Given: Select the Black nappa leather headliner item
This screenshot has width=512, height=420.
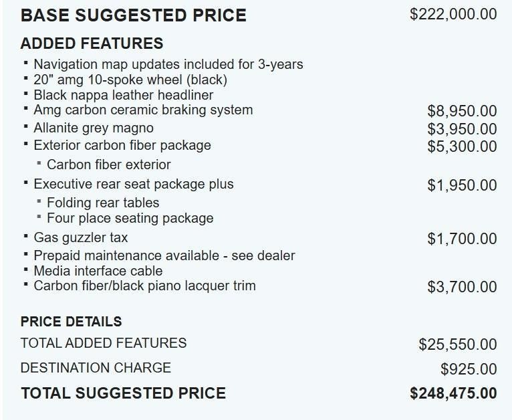Looking at the screenshot, I should pyautogui.click(x=123, y=95).
